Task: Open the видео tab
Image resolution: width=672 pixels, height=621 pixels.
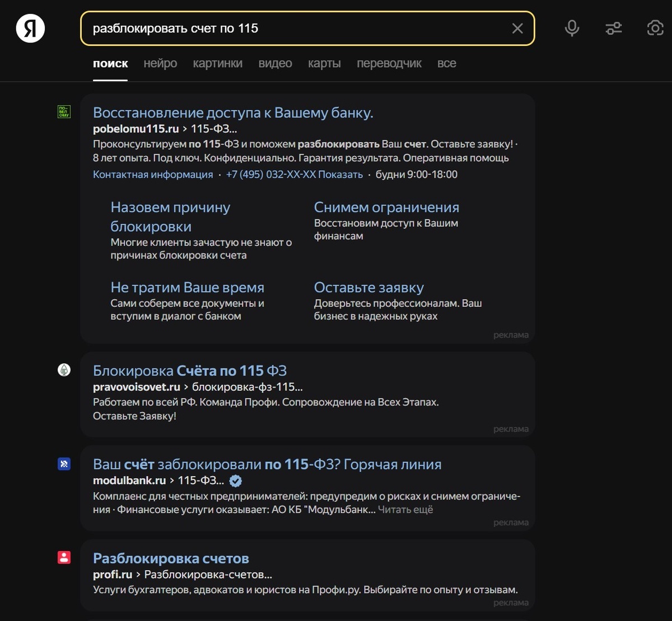Action: pyautogui.click(x=275, y=63)
